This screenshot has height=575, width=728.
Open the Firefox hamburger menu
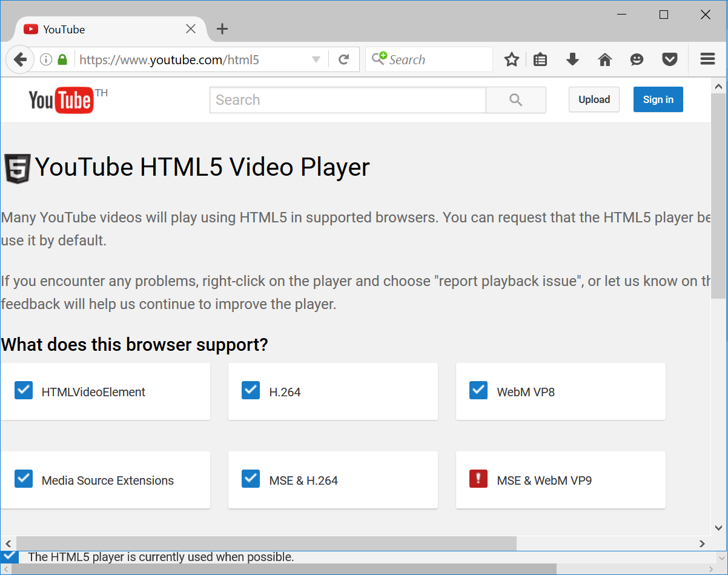[707, 59]
